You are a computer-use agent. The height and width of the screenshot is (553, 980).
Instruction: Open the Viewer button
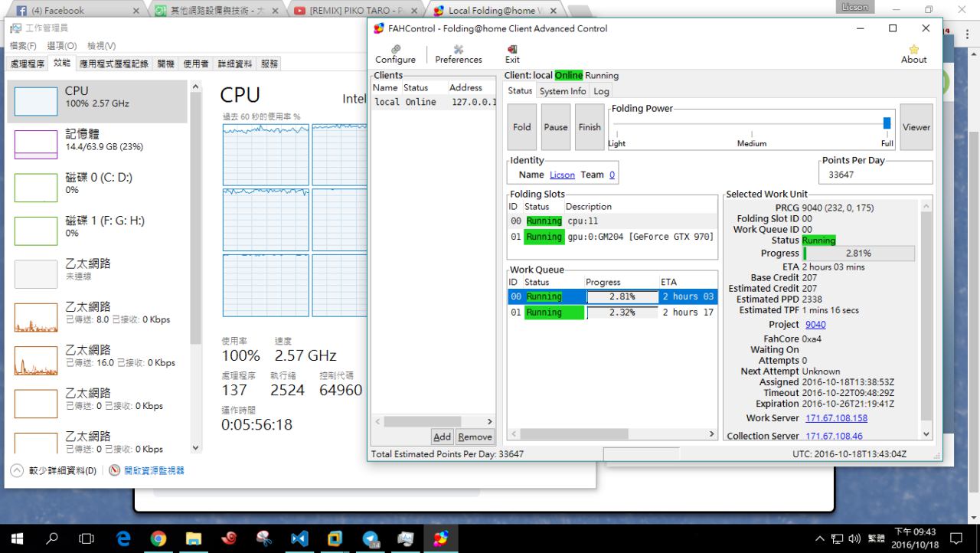coord(916,127)
